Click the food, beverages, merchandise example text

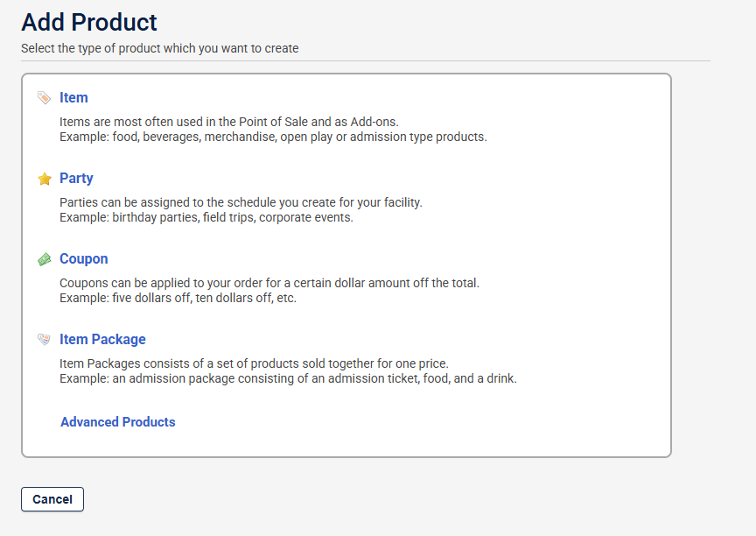tap(273, 137)
